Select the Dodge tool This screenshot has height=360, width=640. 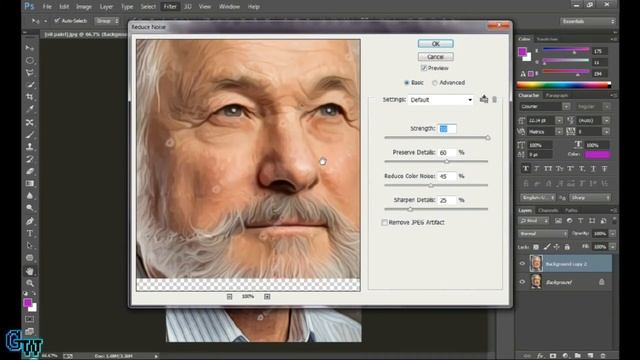coord(29,208)
